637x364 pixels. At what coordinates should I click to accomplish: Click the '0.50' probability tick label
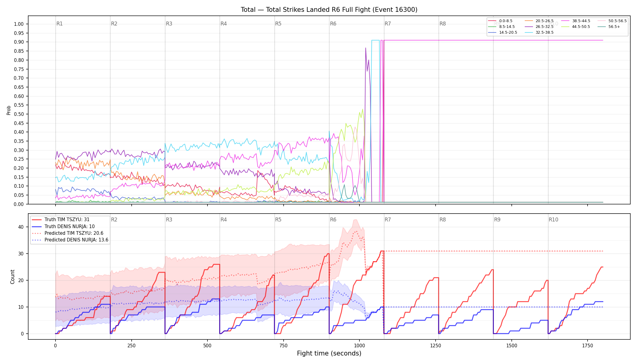tap(19, 114)
